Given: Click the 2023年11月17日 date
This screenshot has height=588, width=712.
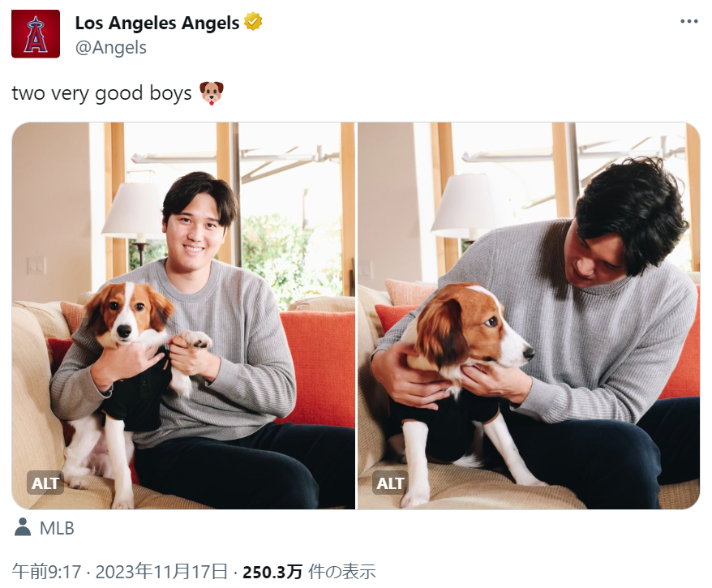Looking at the screenshot, I should click(161, 572).
